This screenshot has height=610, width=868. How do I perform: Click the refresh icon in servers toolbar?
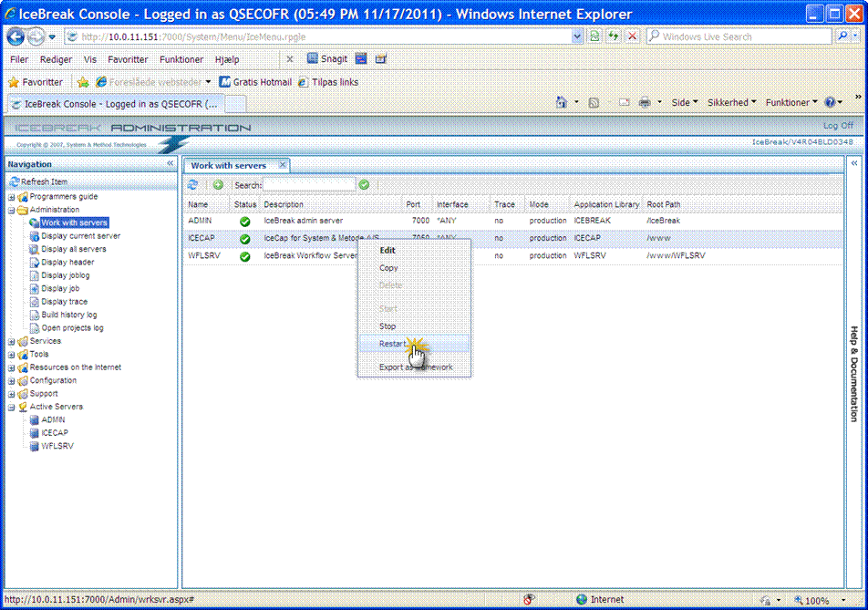[x=192, y=185]
